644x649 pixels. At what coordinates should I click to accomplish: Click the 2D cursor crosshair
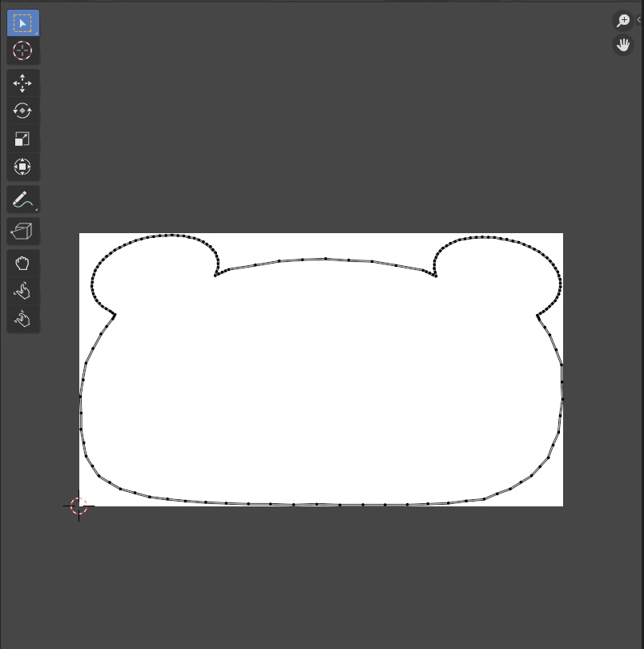(x=78, y=506)
